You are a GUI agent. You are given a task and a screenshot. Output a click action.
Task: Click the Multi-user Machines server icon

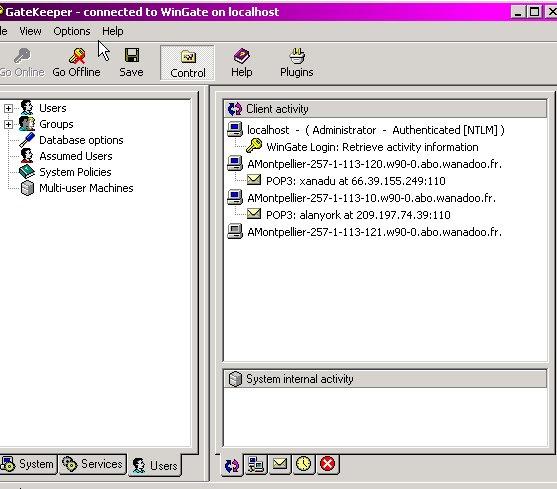point(27,188)
